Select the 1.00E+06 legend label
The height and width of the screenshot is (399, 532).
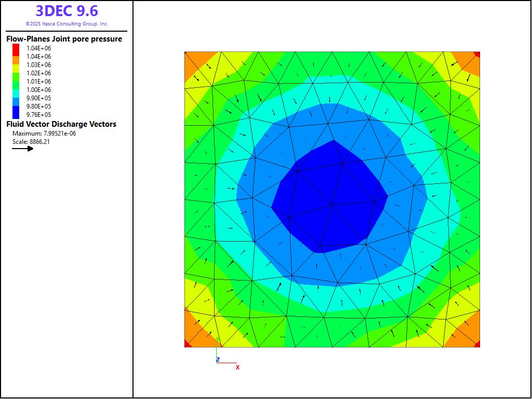point(38,90)
